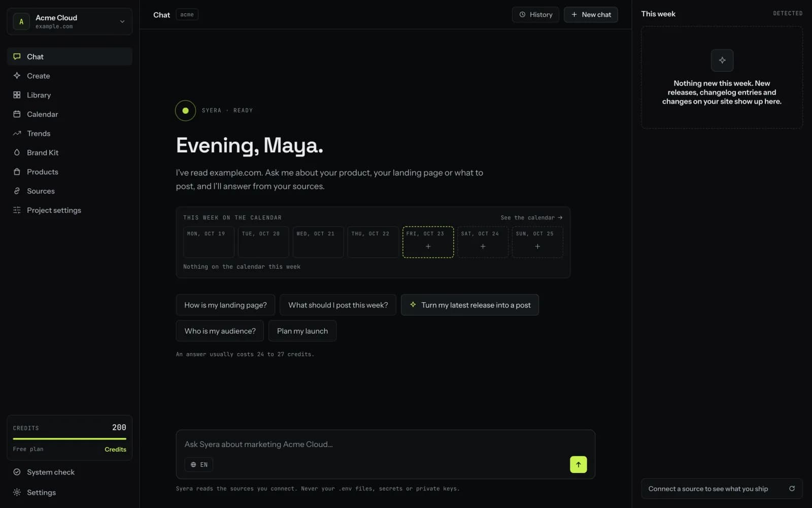
Task: Click the Brand Kit droplet icon
Action: click(17, 152)
